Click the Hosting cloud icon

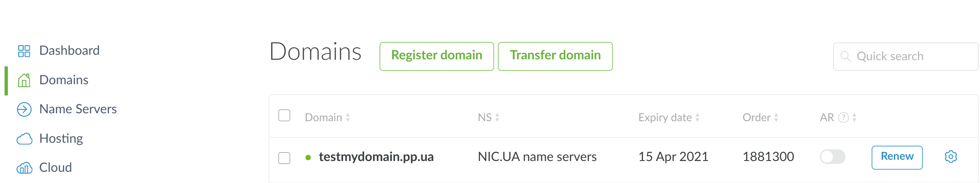point(24,139)
